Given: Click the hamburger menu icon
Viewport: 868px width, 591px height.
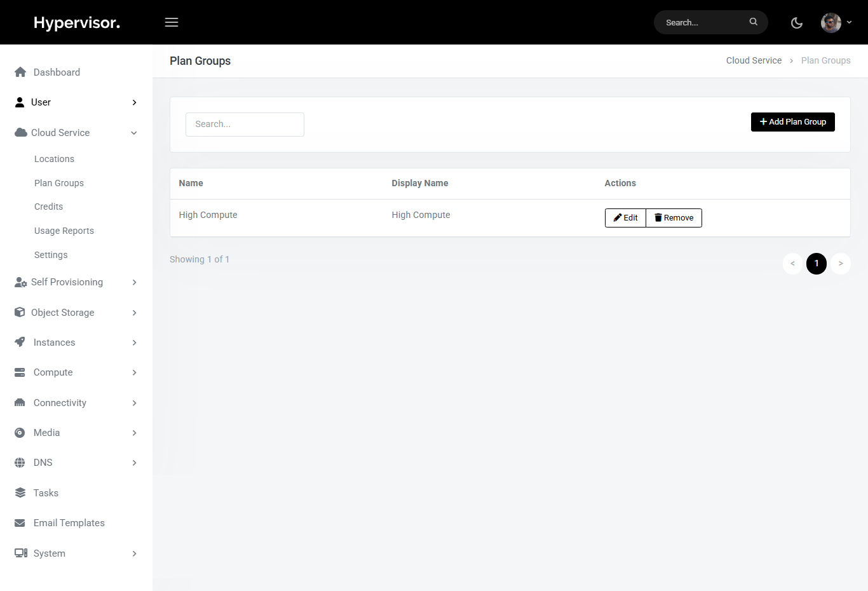Looking at the screenshot, I should (172, 22).
